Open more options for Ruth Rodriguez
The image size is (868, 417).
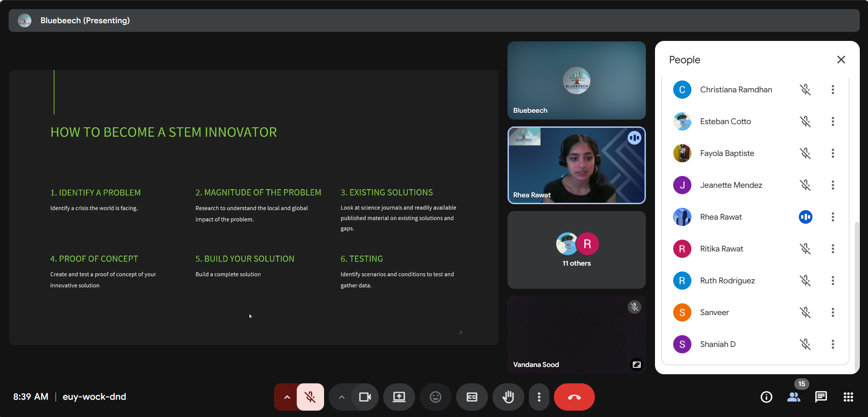point(833,281)
